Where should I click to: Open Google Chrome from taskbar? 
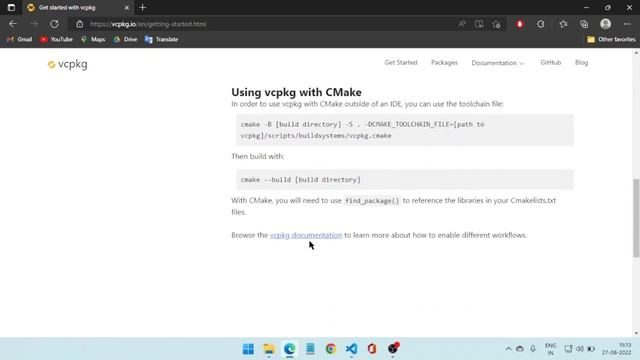pos(331,349)
